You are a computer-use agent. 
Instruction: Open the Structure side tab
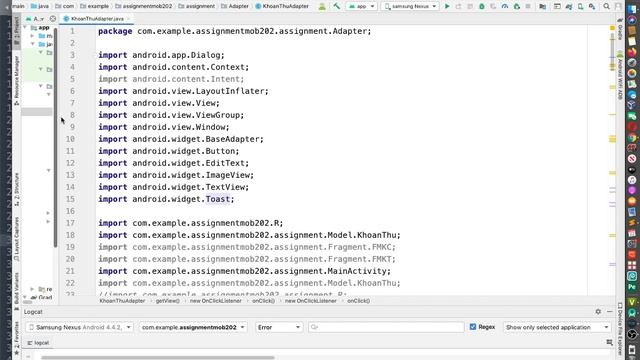point(16,189)
